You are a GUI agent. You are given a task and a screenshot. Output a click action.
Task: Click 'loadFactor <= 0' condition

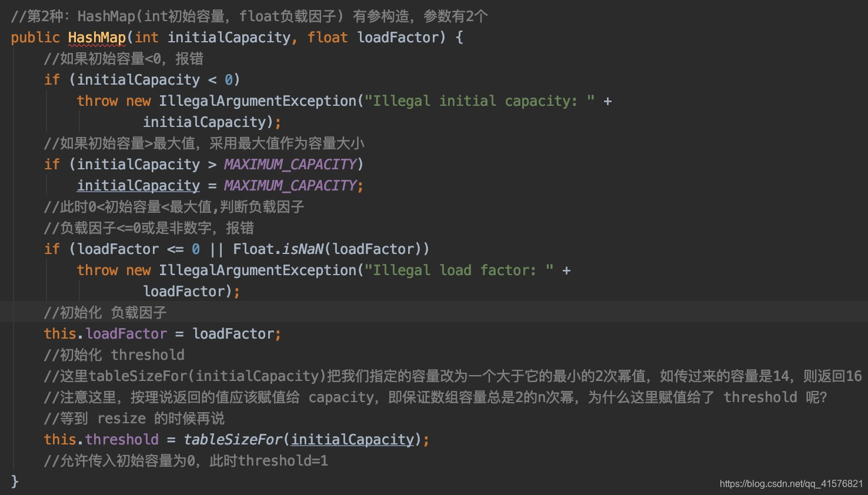139,249
